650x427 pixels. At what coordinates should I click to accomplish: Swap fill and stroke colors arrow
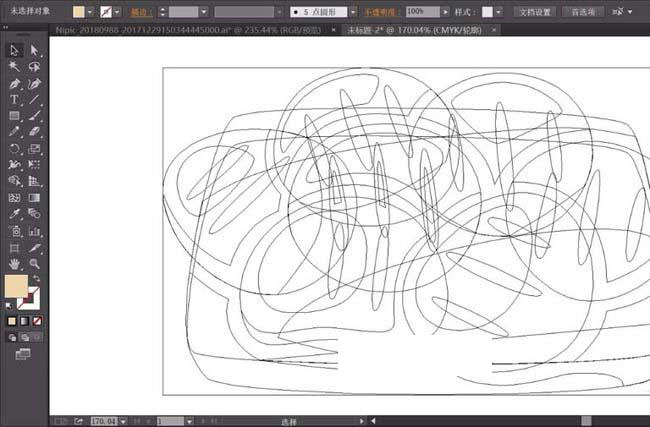point(36,279)
